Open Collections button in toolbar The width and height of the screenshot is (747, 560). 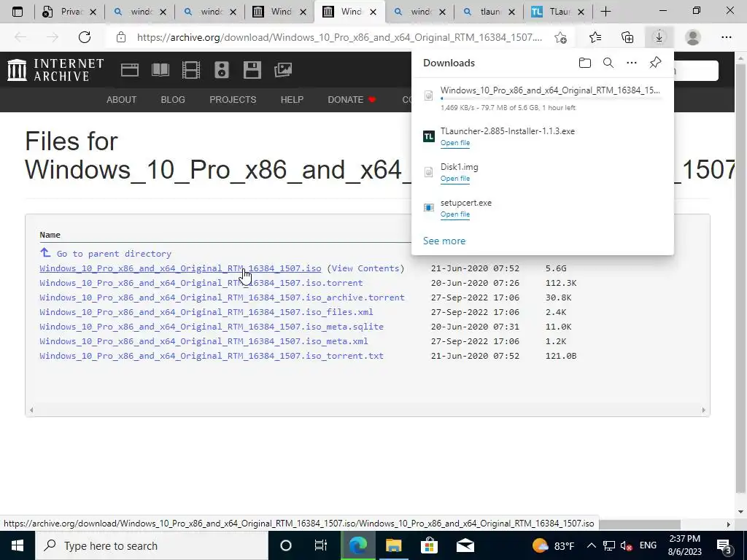[627, 37]
